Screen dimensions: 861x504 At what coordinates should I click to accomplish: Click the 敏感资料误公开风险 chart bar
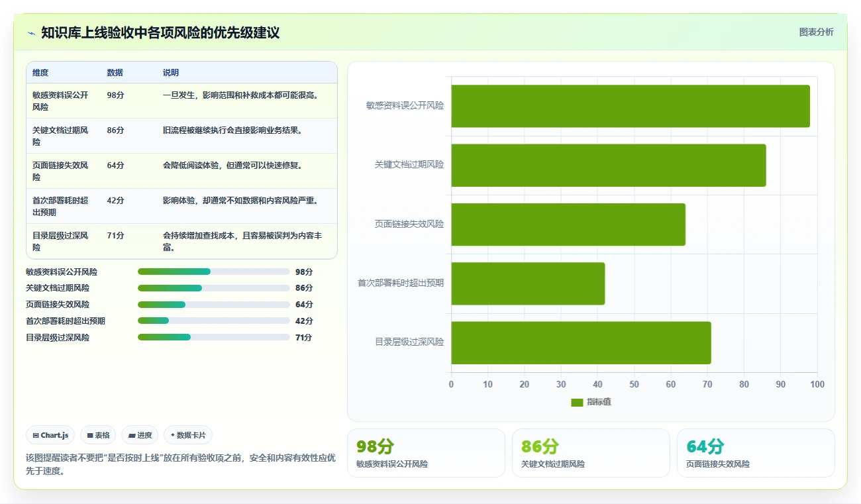click(631, 106)
